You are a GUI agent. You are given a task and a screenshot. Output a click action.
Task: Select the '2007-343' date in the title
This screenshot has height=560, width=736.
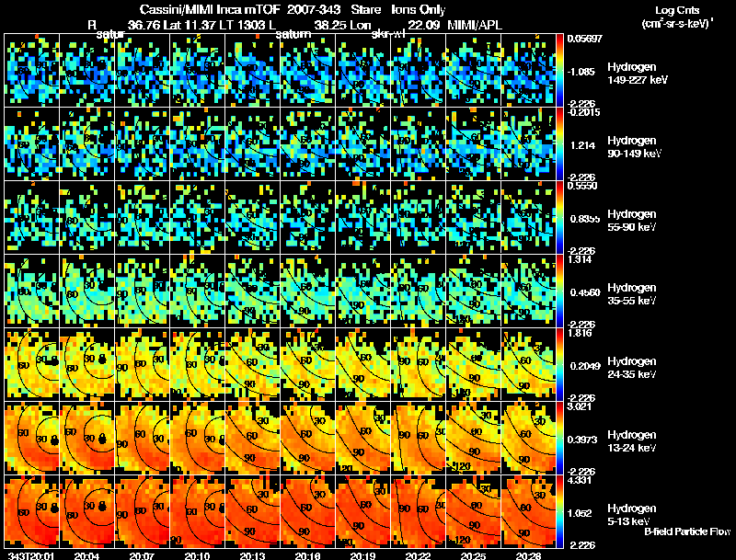[x=314, y=10]
